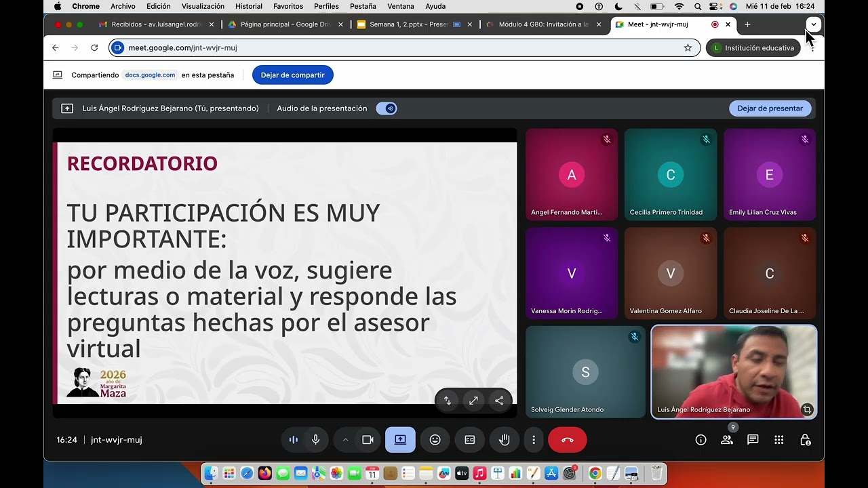Image resolution: width=868 pixels, height=488 pixels.
Task: Select Solveig Glender Atondo tile
Action: (585, 372)
